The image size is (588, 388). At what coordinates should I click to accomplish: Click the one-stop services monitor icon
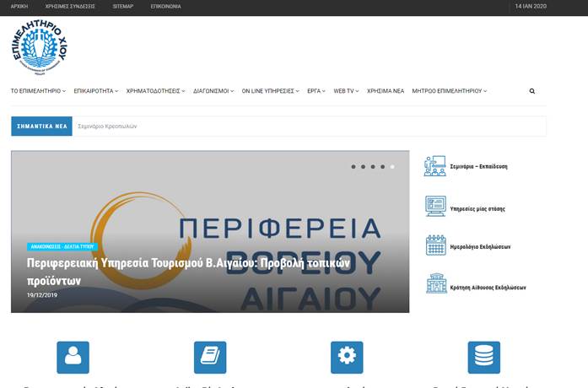click(435, 206)
